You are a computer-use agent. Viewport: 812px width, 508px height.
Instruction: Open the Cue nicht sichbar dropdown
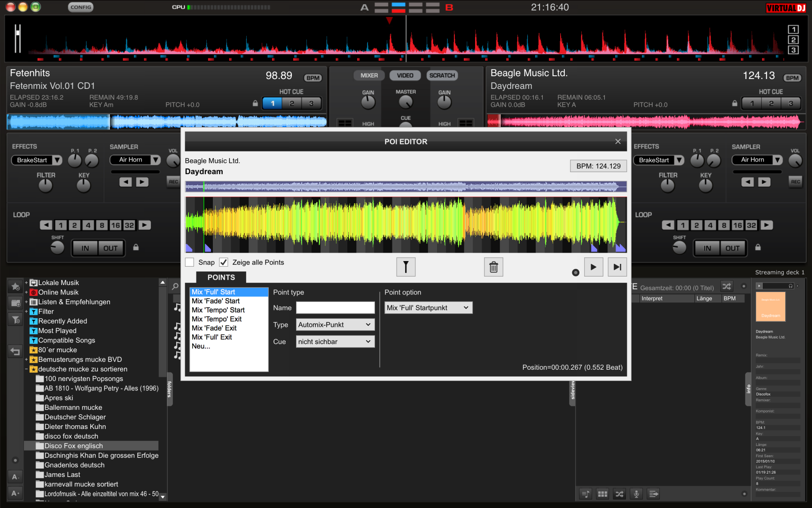335,341
